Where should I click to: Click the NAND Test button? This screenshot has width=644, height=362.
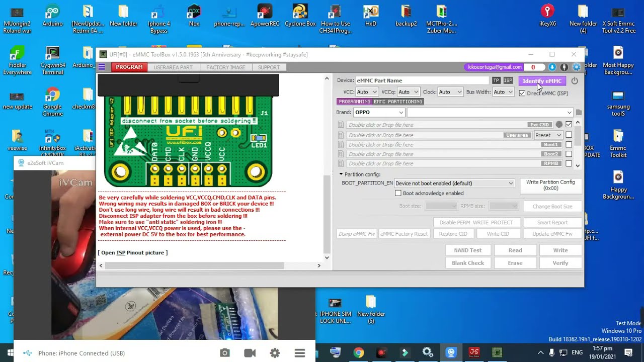(468, 250)
